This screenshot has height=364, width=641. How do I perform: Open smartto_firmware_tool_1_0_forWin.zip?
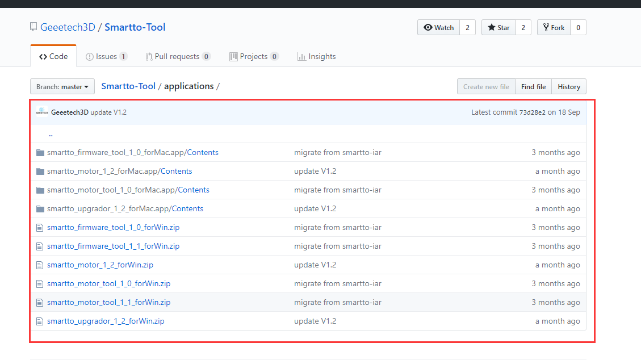tap(113, 227)
